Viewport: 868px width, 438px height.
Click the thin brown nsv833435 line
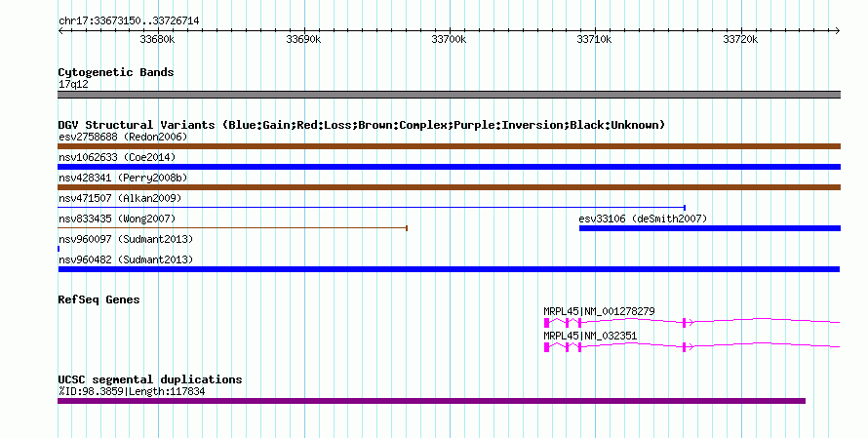[x=232, y=228]
